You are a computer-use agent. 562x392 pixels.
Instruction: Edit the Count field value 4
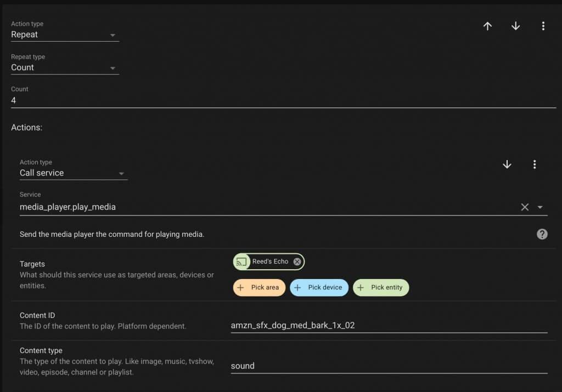tap(283, 100)
